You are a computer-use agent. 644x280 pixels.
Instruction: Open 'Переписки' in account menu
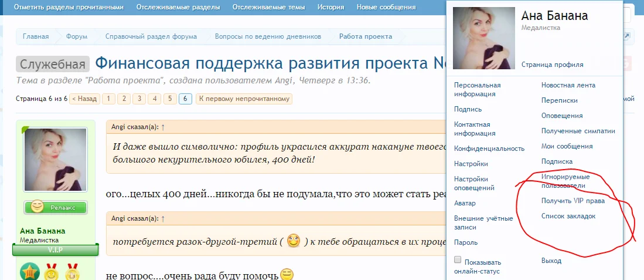tap(560, 100)
